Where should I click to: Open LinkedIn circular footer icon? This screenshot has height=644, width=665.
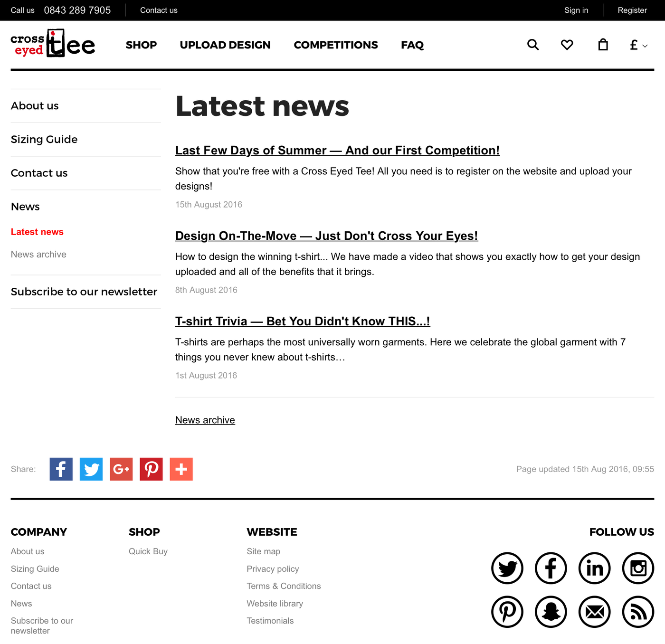pos(594,568)
